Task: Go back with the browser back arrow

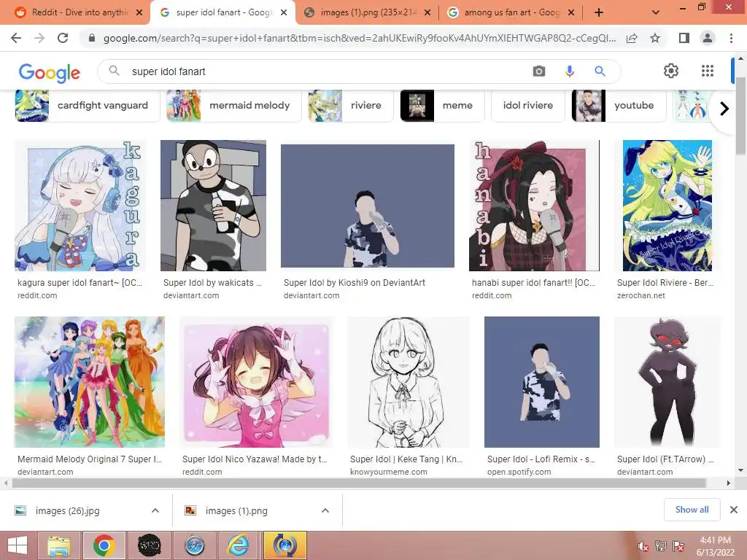Action: [16, 38]
